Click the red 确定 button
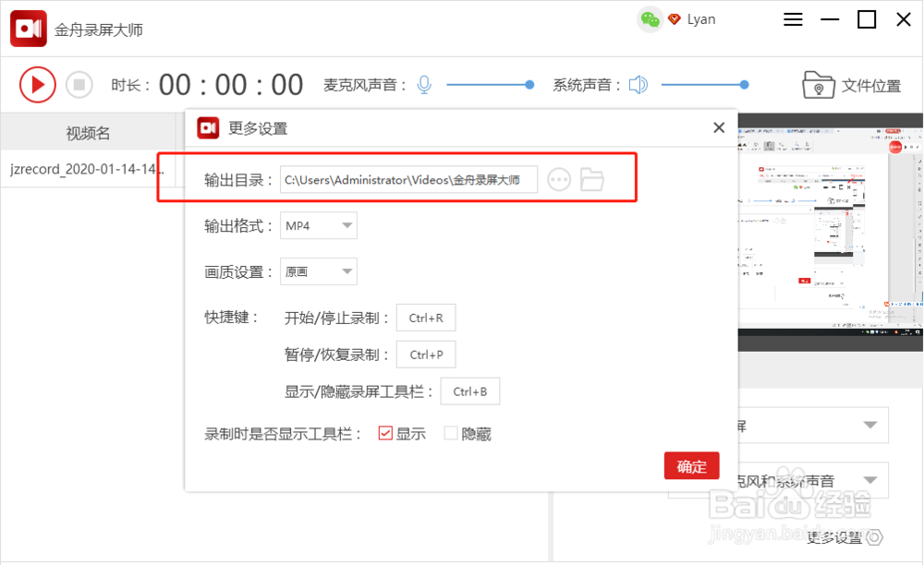The width and height of the screenshot is (924, 565). click(x=692, y=466)
